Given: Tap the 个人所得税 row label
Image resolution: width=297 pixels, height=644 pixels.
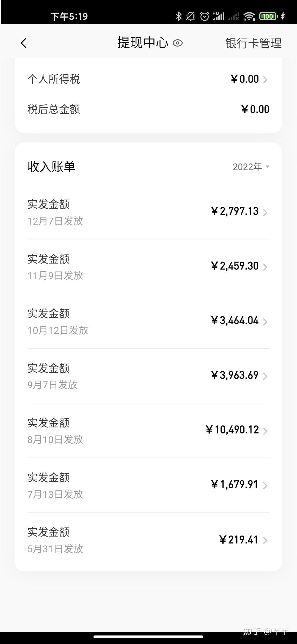Looking at the screenshot, I should pyautogui.click(x=54, y=79).
